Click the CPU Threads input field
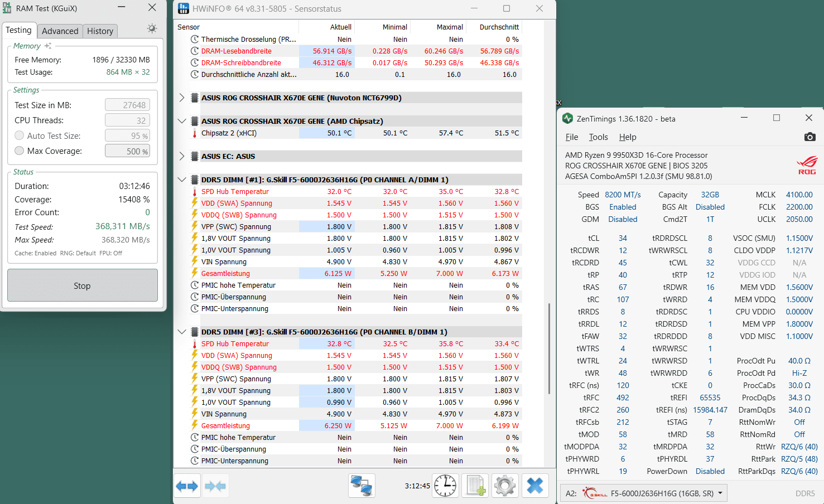Image resolution: width=824 pixels, height=504 pixels. (x=127, y=120)
